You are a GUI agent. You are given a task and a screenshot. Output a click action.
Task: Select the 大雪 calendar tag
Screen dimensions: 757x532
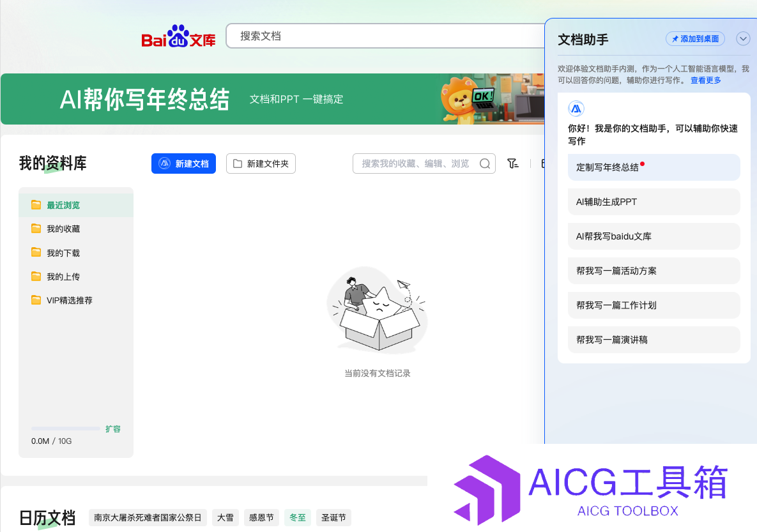coord(226,517)
